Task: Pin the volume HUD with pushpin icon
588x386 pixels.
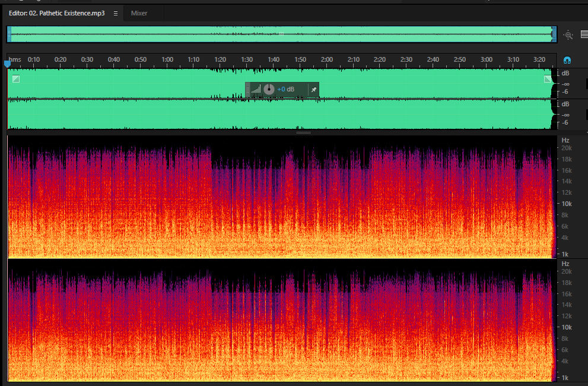Action: [x=314, y=89]
